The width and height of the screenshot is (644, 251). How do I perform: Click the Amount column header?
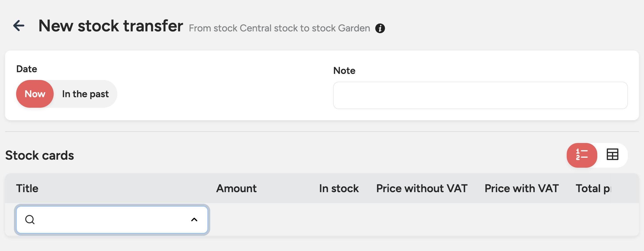tap(236, 189)
